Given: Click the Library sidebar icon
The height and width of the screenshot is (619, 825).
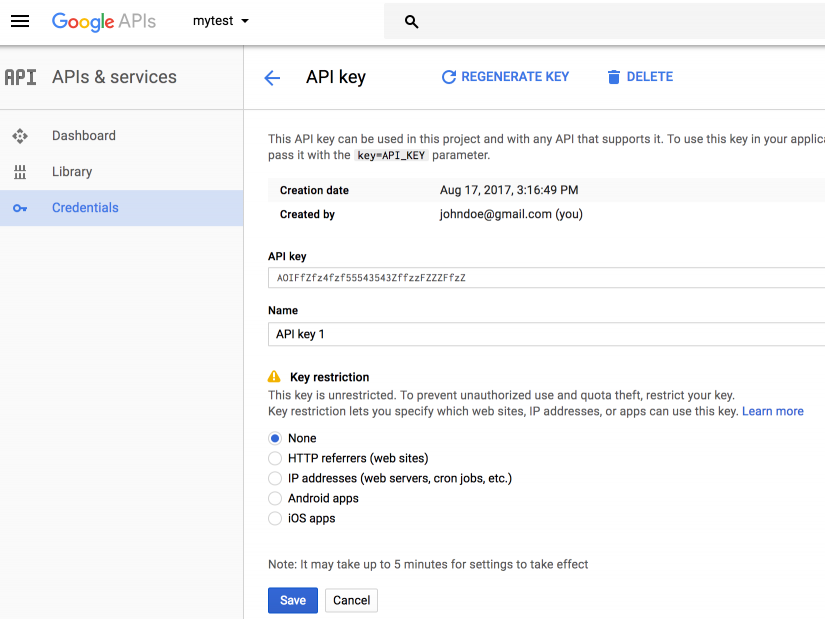Looking at the screenshot, I should click(20, 172).
